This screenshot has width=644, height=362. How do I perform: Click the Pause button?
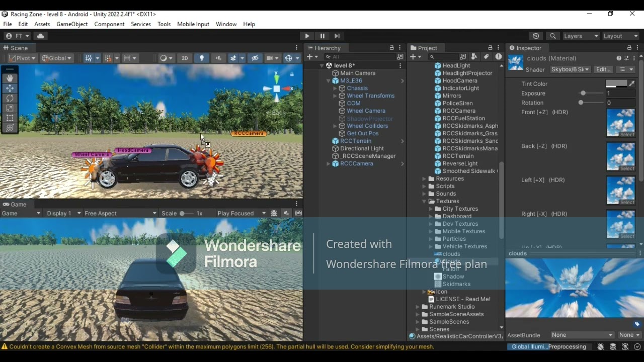pyautogui.click(x=322, y=36)
